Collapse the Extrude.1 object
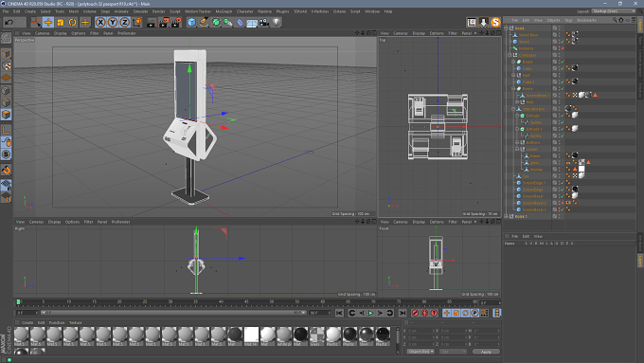The width and height of the screenshot is (644, 363). pyautogui.click(x=517, y=129)
